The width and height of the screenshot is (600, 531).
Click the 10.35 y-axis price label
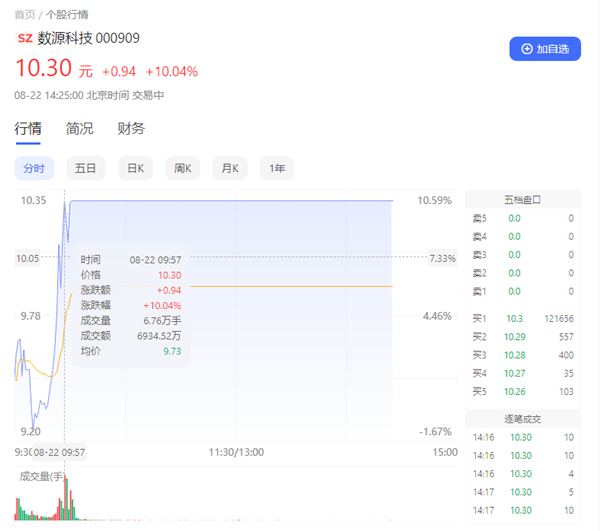click(x=33, y=200)
